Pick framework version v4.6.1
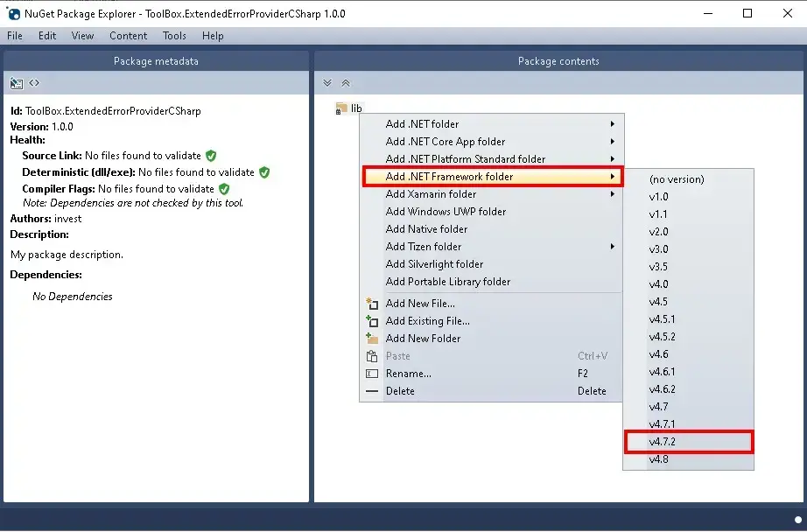This screenshot has height=532, width=807. [688, 372]
